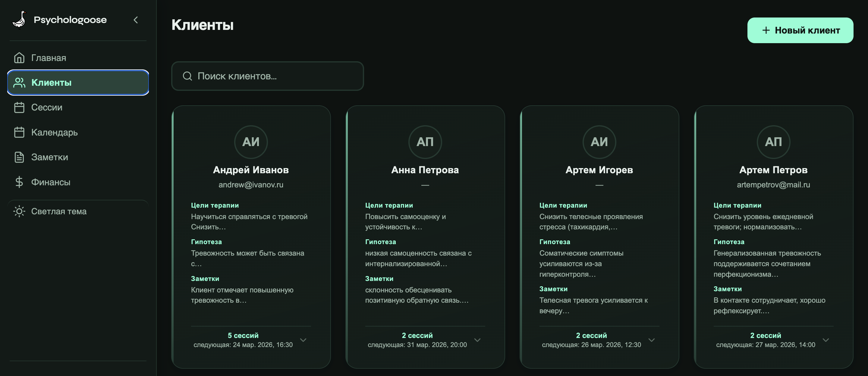The image size is (868, 376).
Task: Click the sun icon for light theme
Action: click(19, 211)
